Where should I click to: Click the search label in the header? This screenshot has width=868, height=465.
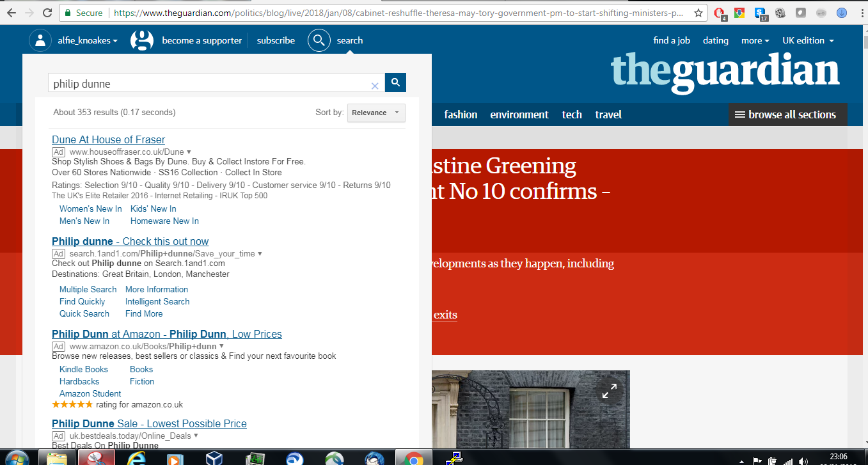[350, 40]
